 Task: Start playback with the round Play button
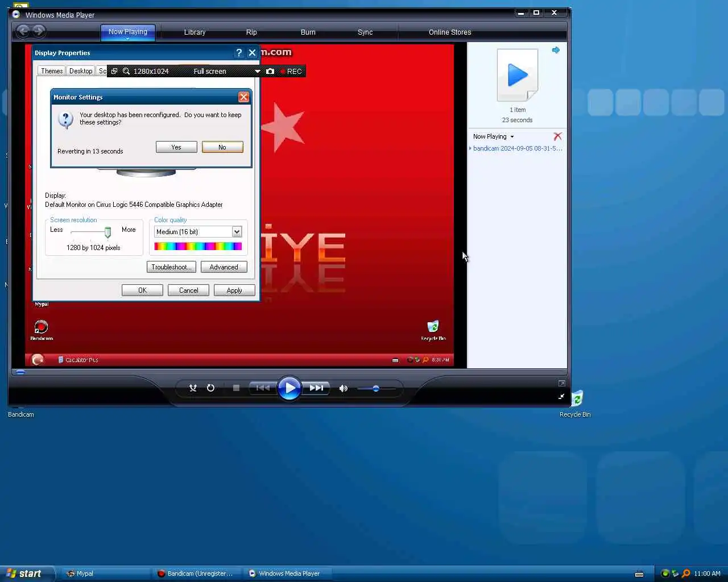(289, 388)
